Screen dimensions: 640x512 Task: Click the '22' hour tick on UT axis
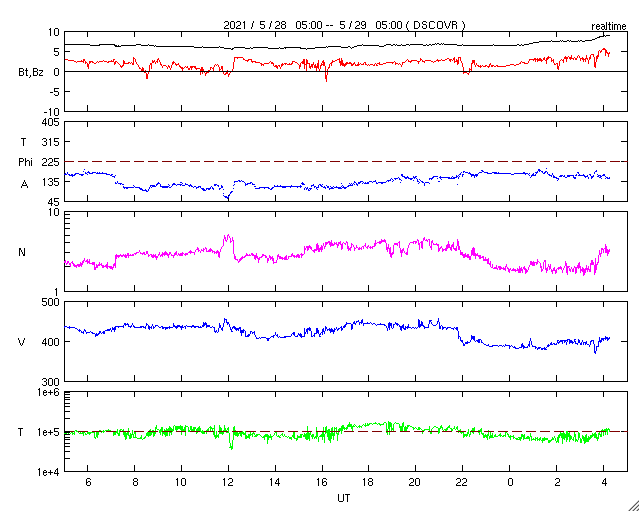coord(462,482)
